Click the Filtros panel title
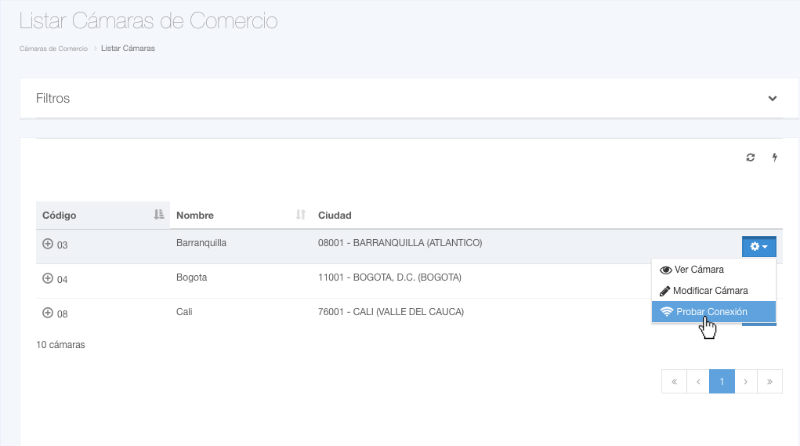This screenshot has width=800, height=446. [52, 99]
